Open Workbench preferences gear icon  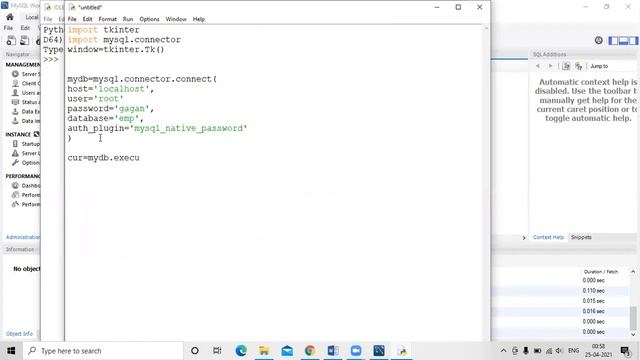click(598, 40)
